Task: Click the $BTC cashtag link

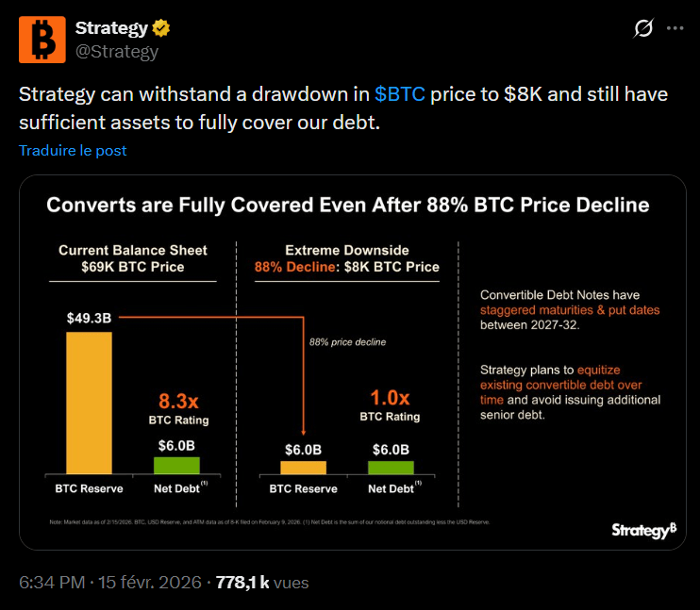Action: (x=400, y=94)
